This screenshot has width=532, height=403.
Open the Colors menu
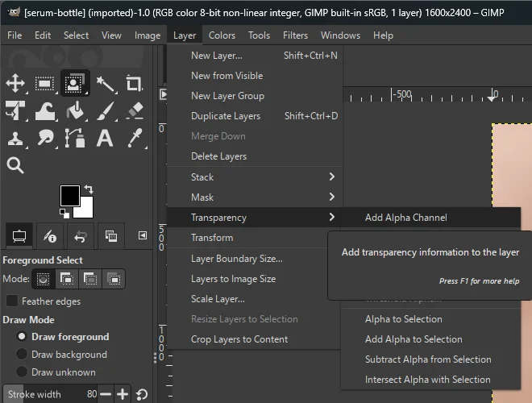click(222, 35)
